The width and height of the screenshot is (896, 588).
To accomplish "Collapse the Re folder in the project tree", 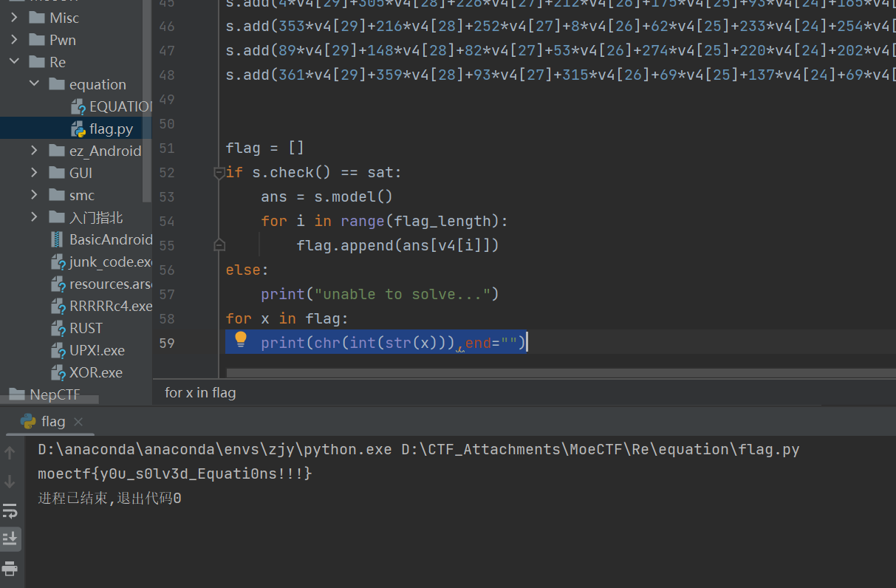I will click(x=15, y=62).
